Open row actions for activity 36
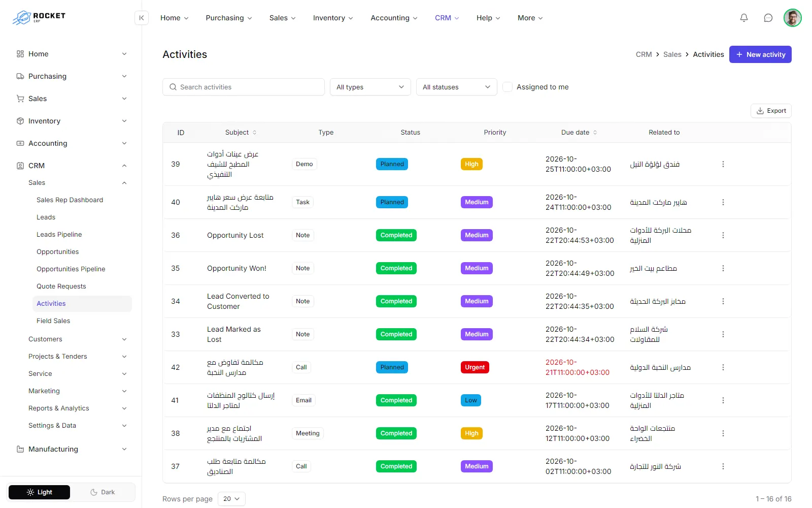The height and width of the screenshot is (508, 812). (723, 235)
